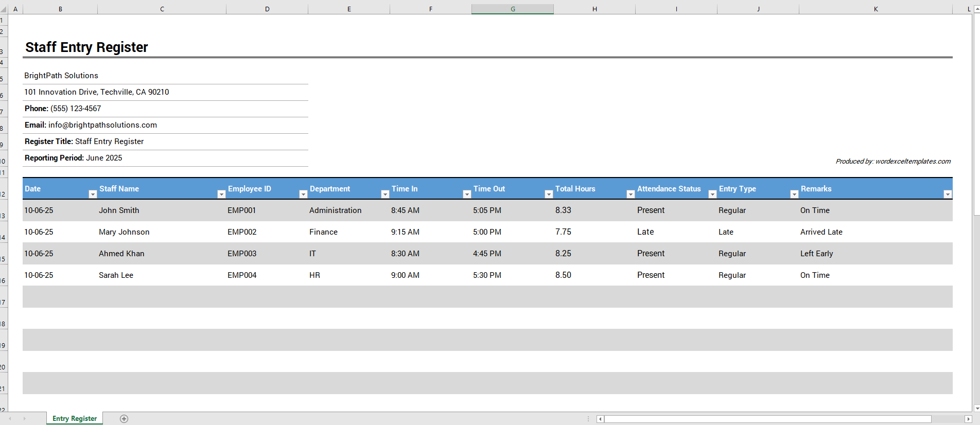Open the Time In column filter dropdown
The width and height of the screenshot is (980, 425).
[467, 194]
